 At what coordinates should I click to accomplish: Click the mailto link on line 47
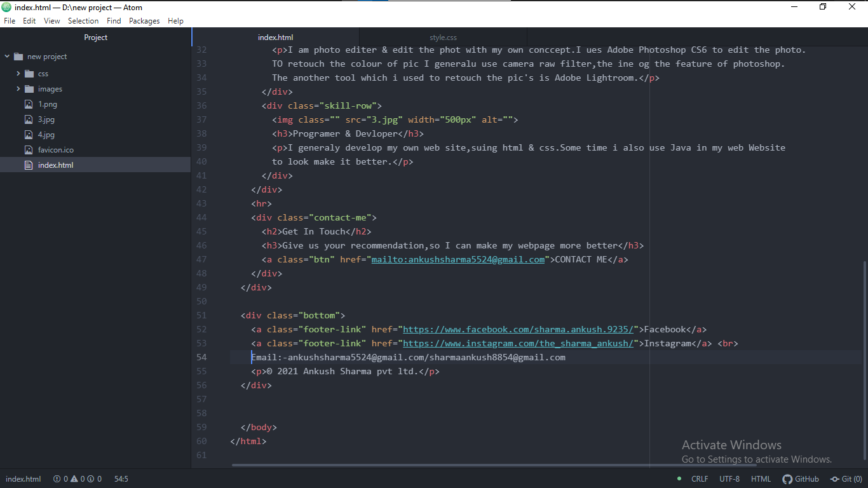(x=458, y=259)
